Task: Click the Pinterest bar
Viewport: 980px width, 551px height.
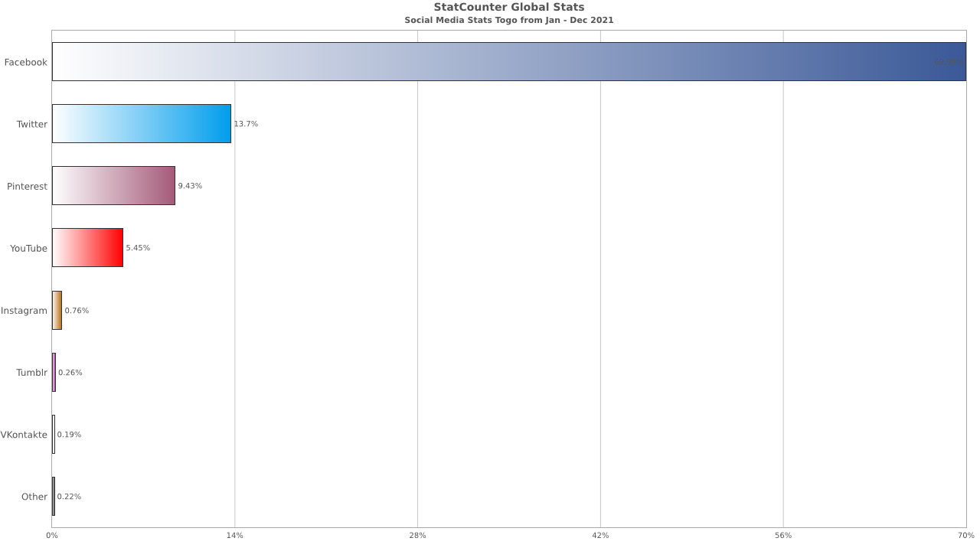Action: click(x=113, y=186)
